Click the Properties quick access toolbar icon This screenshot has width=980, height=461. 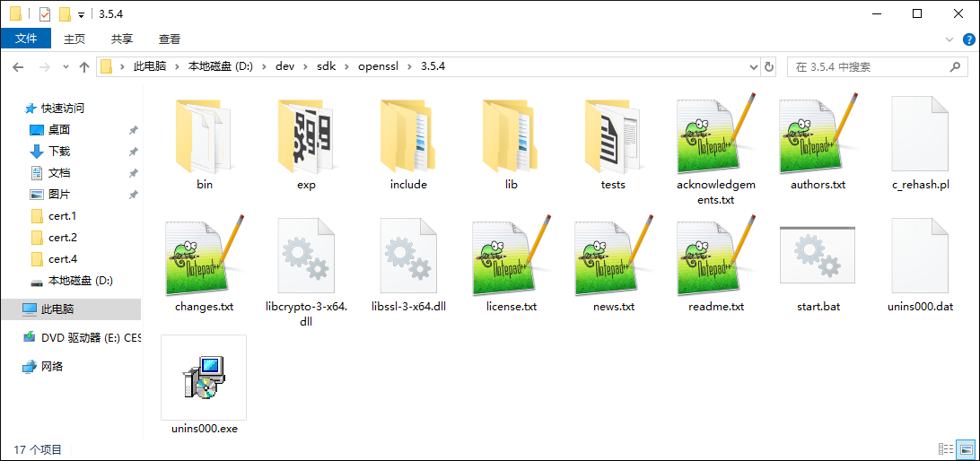[45, 14]
